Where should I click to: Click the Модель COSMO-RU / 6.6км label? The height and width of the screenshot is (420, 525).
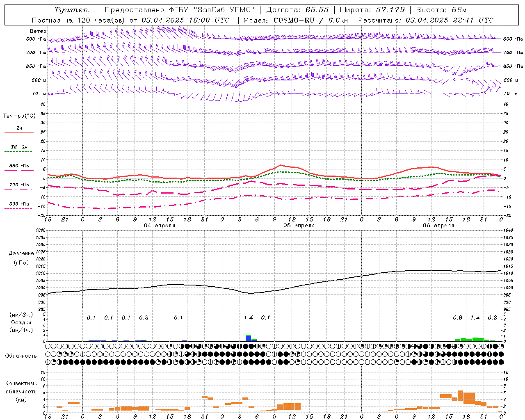[296, 20]
